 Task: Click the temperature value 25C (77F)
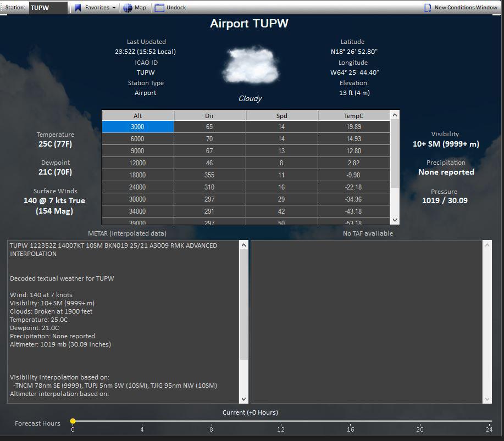coord(56,144)
